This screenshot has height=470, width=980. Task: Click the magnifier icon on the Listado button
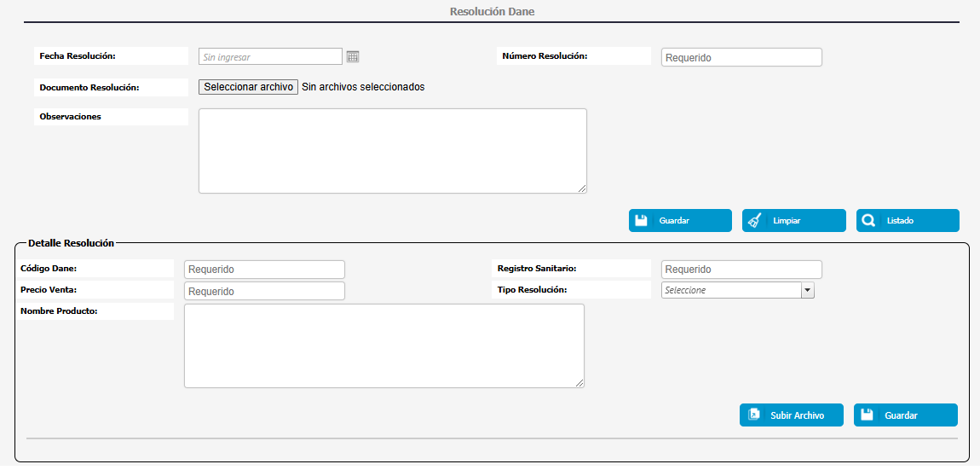click(868, 220)
